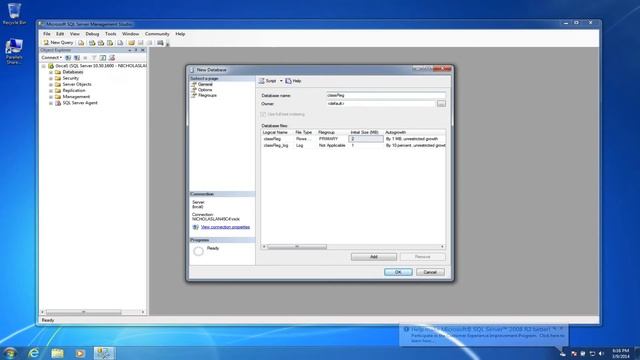Click the Database name input field
The height and width of the screenshot is (360, 640).
(386, 96)
